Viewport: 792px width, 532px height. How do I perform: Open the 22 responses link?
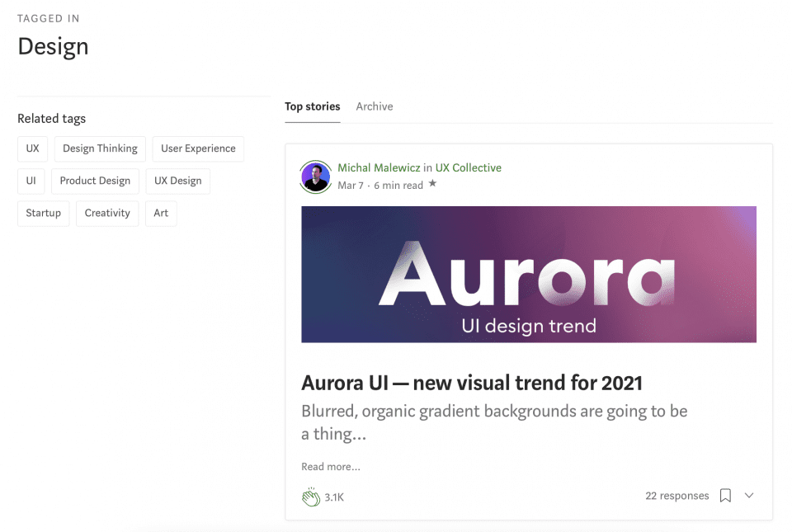[676, 496]
